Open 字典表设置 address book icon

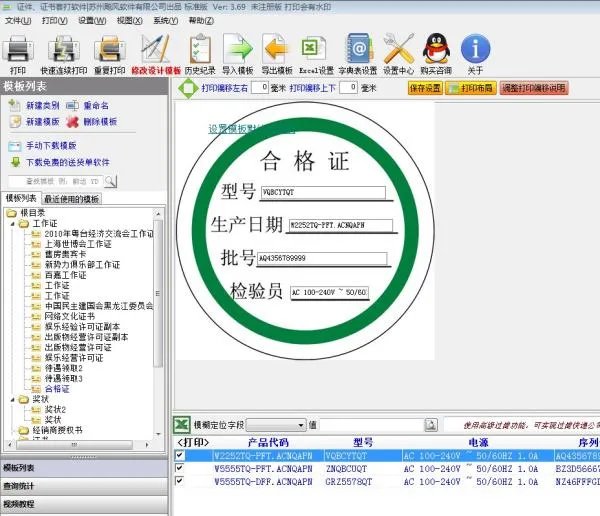tap(359, 48)
